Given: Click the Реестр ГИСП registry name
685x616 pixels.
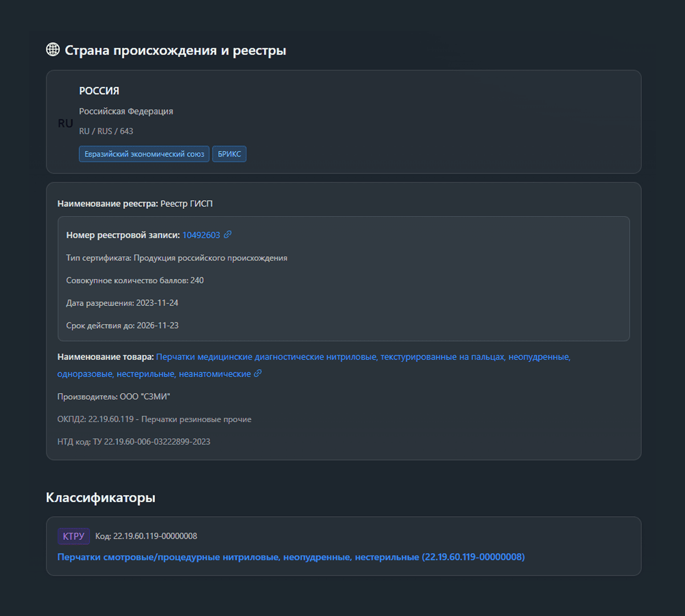Looking at the screenshot, I should coord(186,204).
